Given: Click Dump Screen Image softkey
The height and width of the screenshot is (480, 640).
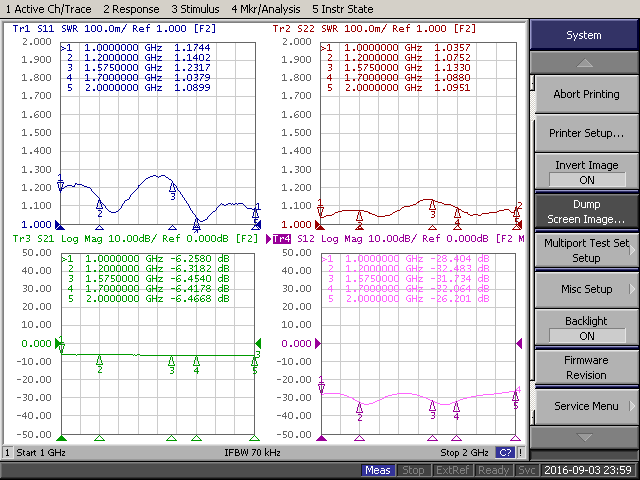Looking at the screenshot, I should [x=586, y=211].
